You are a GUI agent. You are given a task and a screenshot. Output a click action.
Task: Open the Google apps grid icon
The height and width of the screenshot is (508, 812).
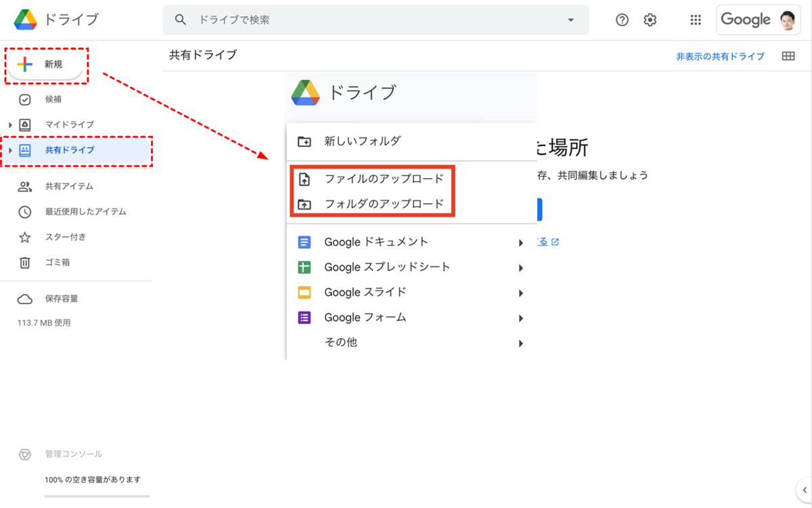click(x=696, y=20)
